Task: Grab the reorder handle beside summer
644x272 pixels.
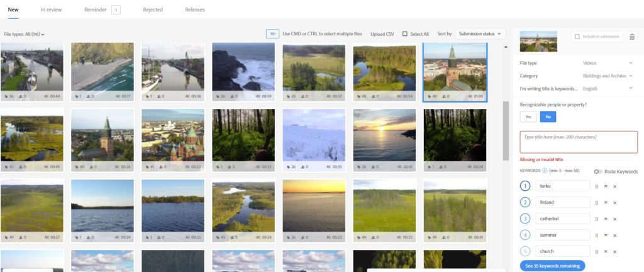Action: click(x=597, y=235)
